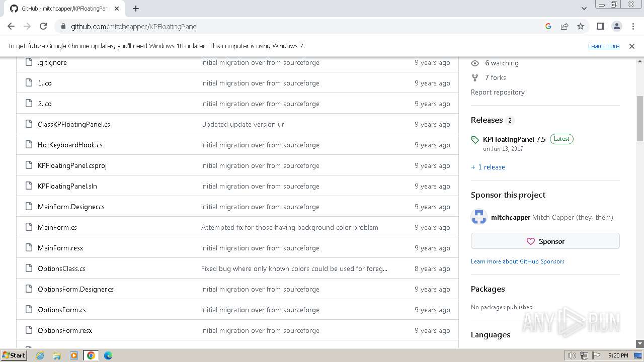Click file icon next to .gitignore
This screenshot has height=362, width=644.
(29, 62)
